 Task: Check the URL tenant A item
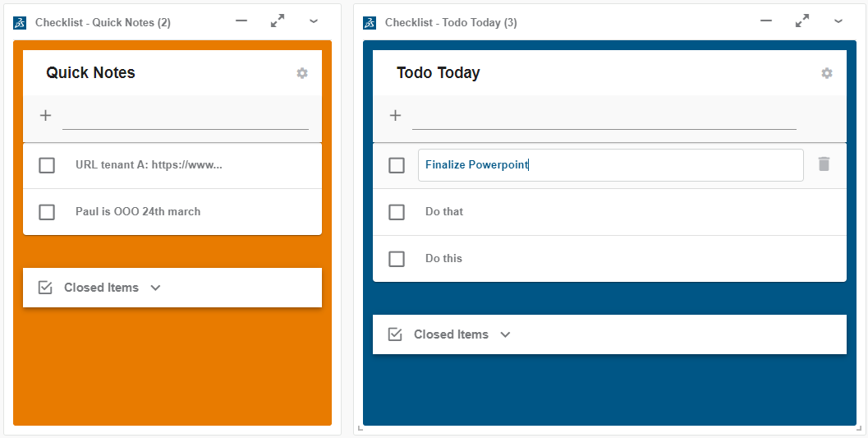coord(47,165)
